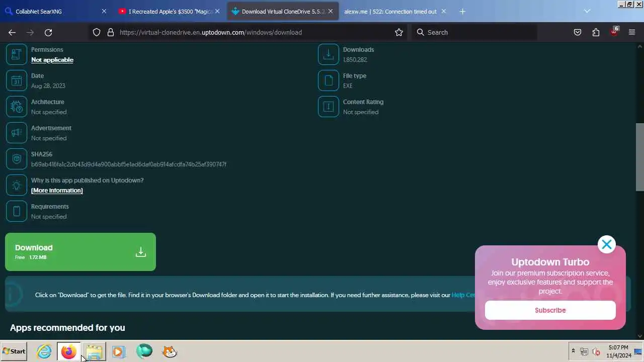Show hidden system tray icons

coord(573,351)
